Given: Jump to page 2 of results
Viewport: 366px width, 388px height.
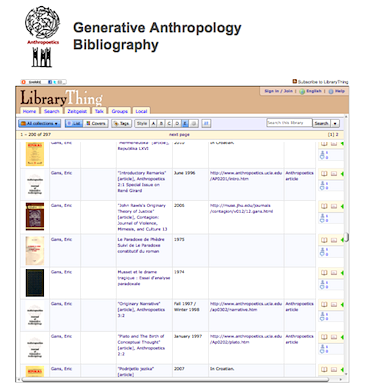Looking at the screenshot, I should 337,135.
